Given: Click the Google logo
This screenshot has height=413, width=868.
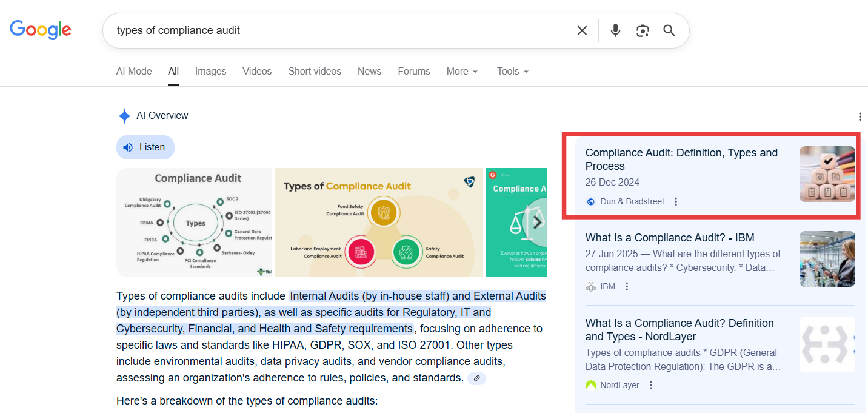Looking at the screenshot, I should click(41, 29).
